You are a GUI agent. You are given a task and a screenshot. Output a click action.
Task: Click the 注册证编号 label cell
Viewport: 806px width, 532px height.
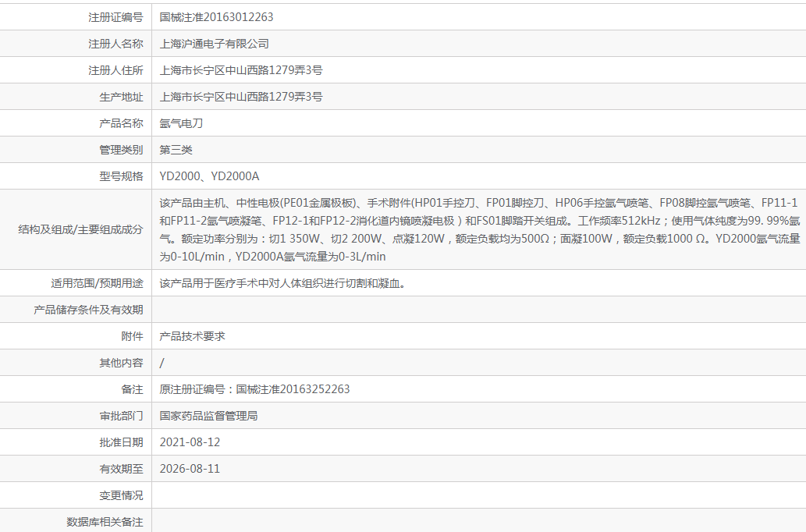[x=115, y=17]
